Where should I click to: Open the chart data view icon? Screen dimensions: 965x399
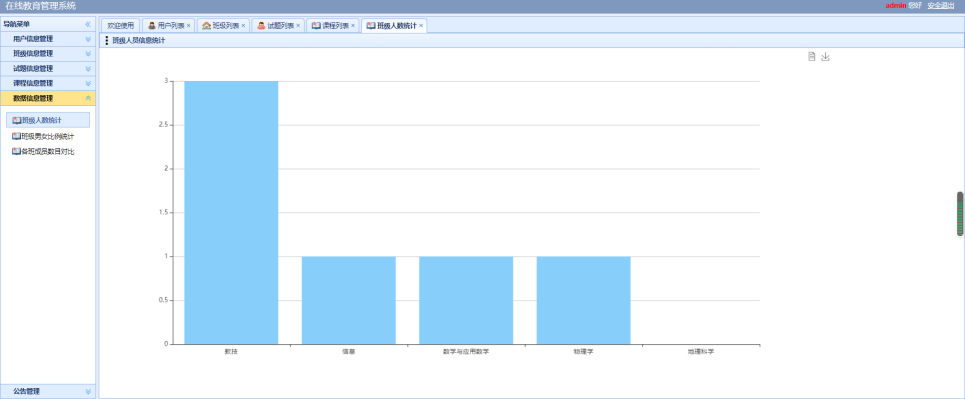tap(812, 57)
